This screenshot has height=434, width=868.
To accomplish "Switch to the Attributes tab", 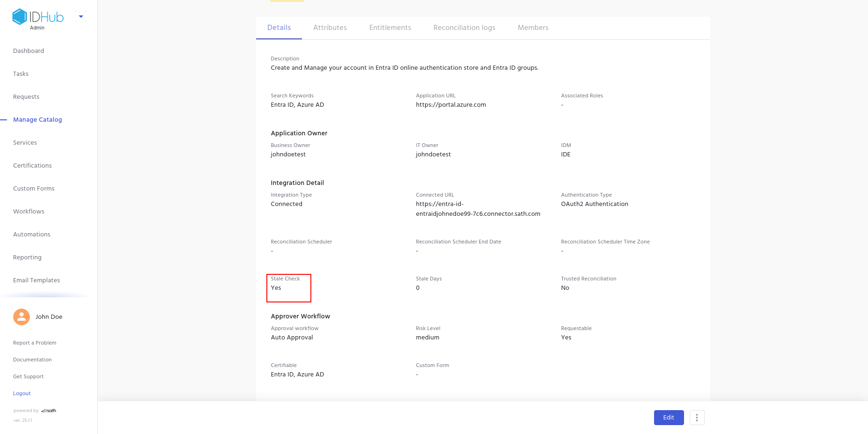I will (330, 28).
